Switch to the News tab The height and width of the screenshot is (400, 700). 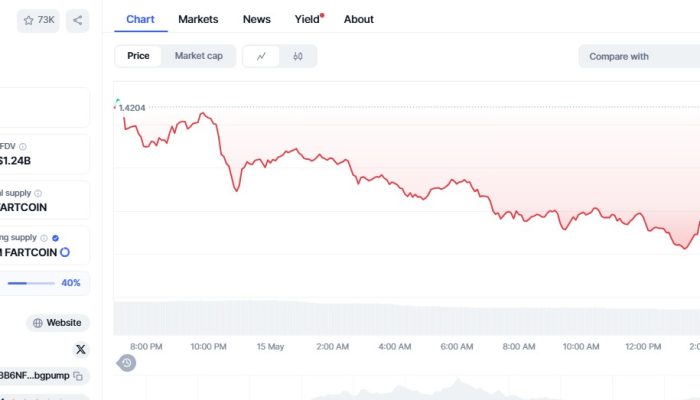256,19
